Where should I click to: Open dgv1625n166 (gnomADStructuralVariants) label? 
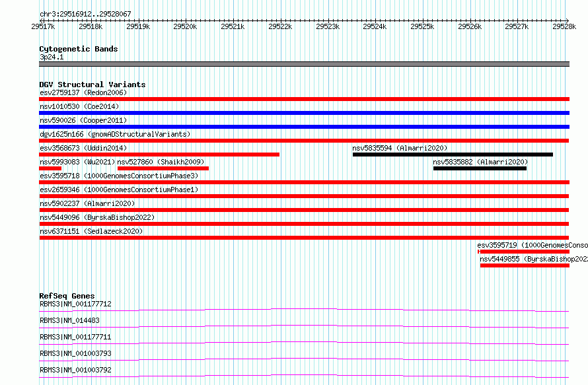coord(115,134)
